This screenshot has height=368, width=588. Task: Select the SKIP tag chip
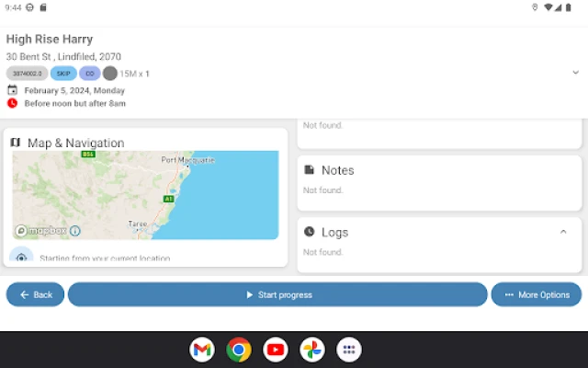(x=63, y=74)
